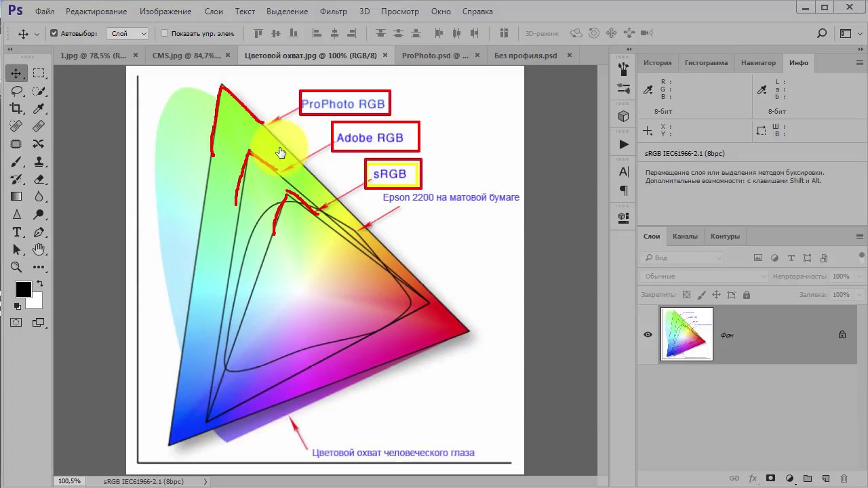Image resolution: width=868 pixels, height=488 pixels.
Task: Switch to the ProPhoto.psd document tab
Action: pyautogui.click(x=435, y=56)
